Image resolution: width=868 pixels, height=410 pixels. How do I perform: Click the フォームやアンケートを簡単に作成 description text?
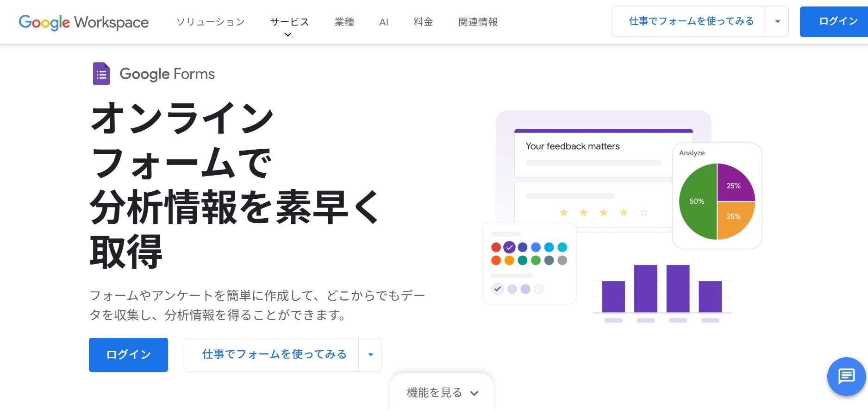click(x=257, y=305)
